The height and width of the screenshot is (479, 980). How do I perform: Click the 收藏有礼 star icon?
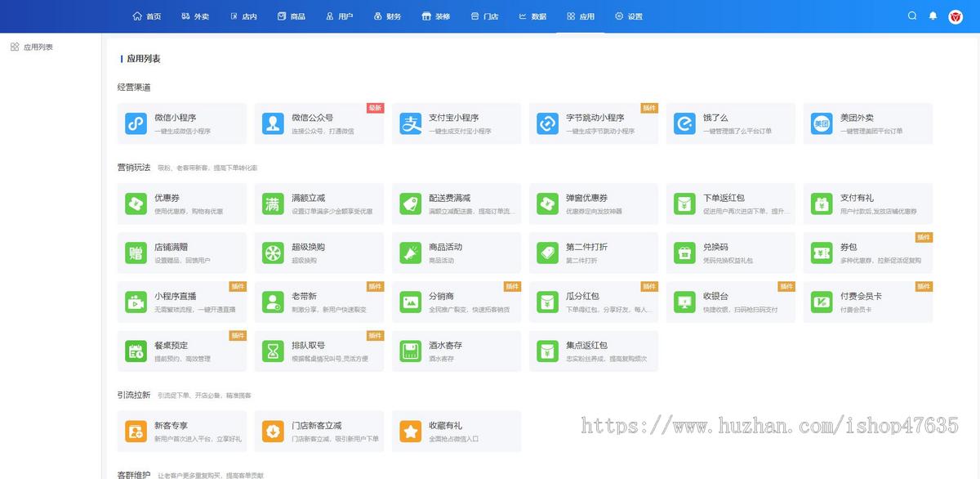(x=410, y=431)
